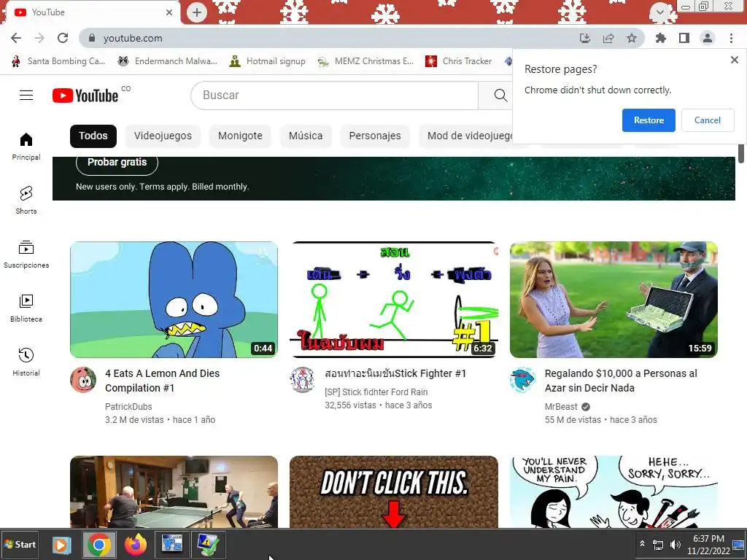Open Historial in sidebar
Screen dimensions: 747x560
(26, 362)
